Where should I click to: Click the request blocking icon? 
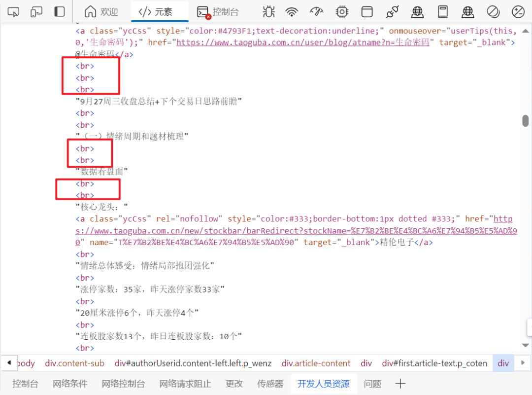point(493,11)
